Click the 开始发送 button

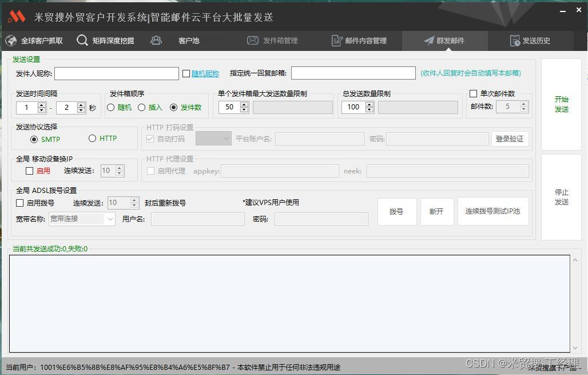pyautogui.click(x=561, y=104)
